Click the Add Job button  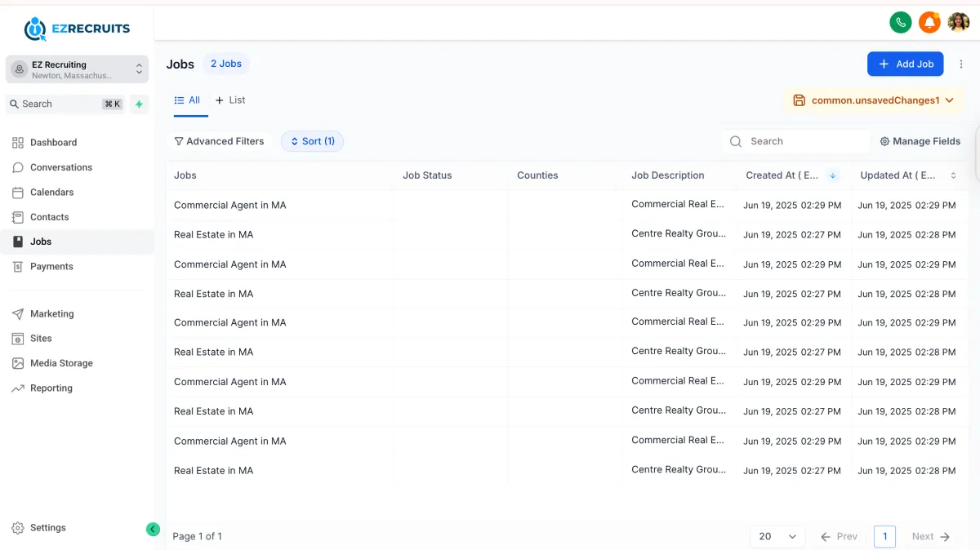[x=906, y=64]
